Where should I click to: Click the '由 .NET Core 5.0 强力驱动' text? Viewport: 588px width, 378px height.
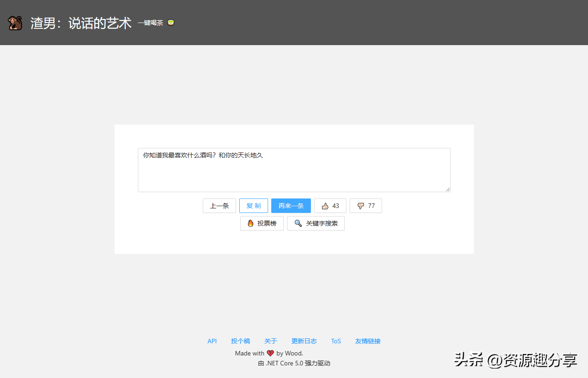click(x=294, y=363)
